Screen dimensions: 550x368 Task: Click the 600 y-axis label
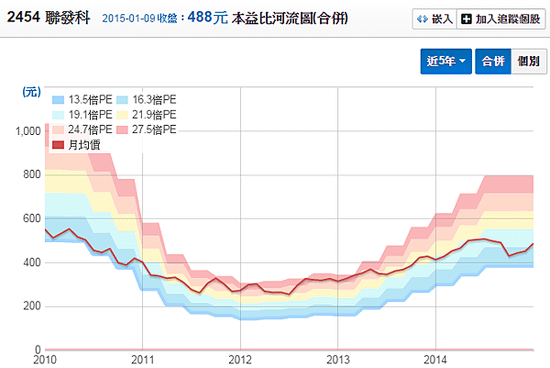click(32, 219)
